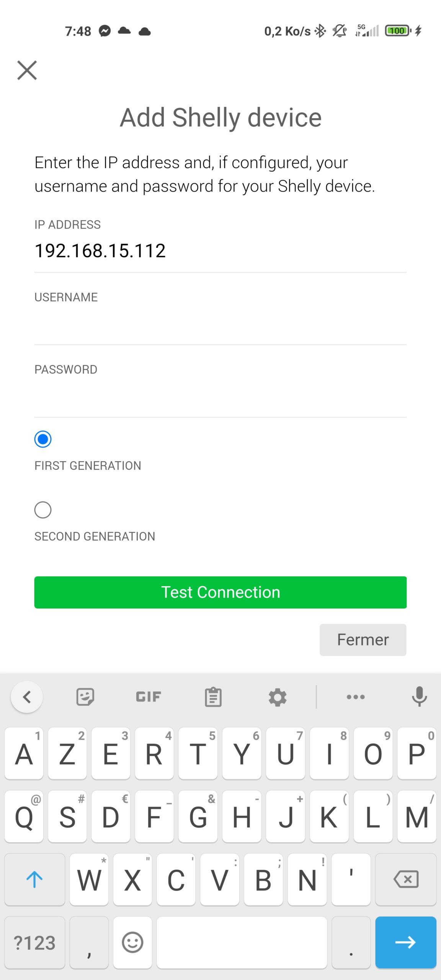The width and height of the screenshot is (441, 980).
Task: Expand more keyboard options (three dots)
Action: (x=356, y=697)
